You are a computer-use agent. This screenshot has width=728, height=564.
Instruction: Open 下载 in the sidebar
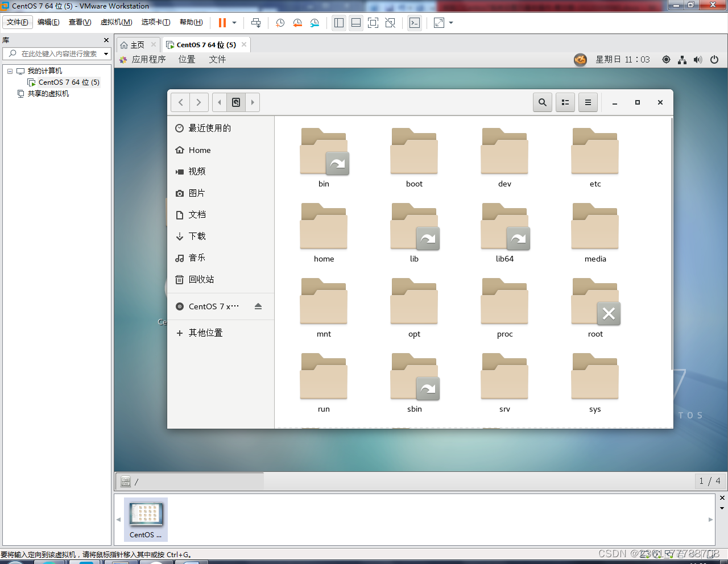point(221,236)
